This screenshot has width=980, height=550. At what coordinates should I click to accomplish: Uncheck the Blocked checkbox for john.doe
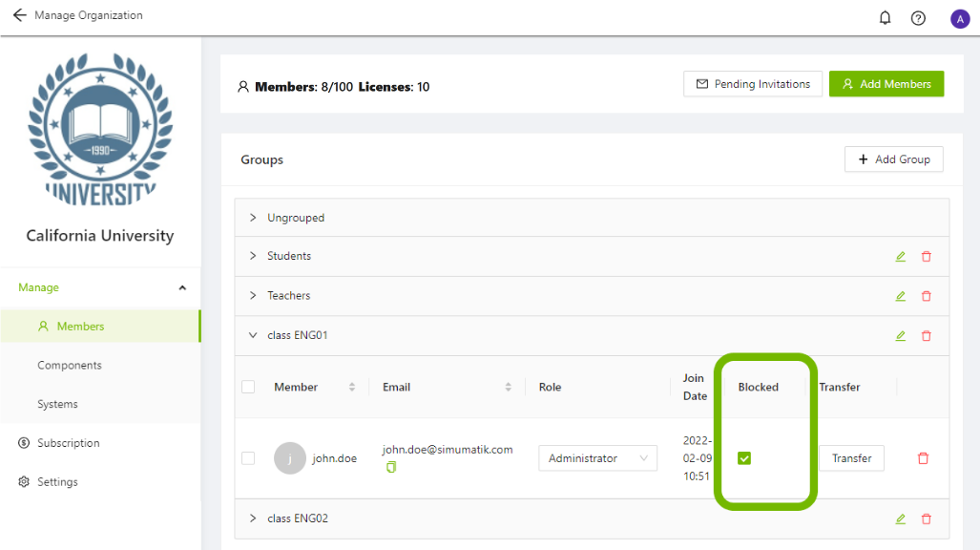744,458
